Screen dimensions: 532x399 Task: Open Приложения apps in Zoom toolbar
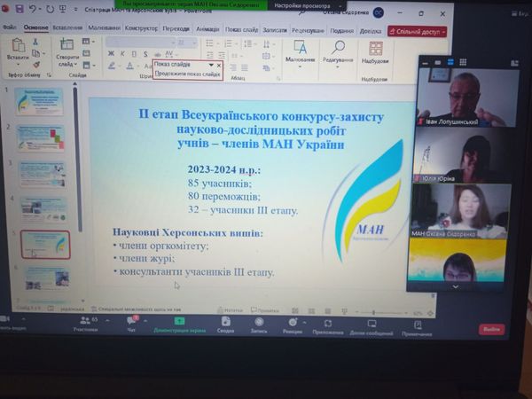[328, 327]
